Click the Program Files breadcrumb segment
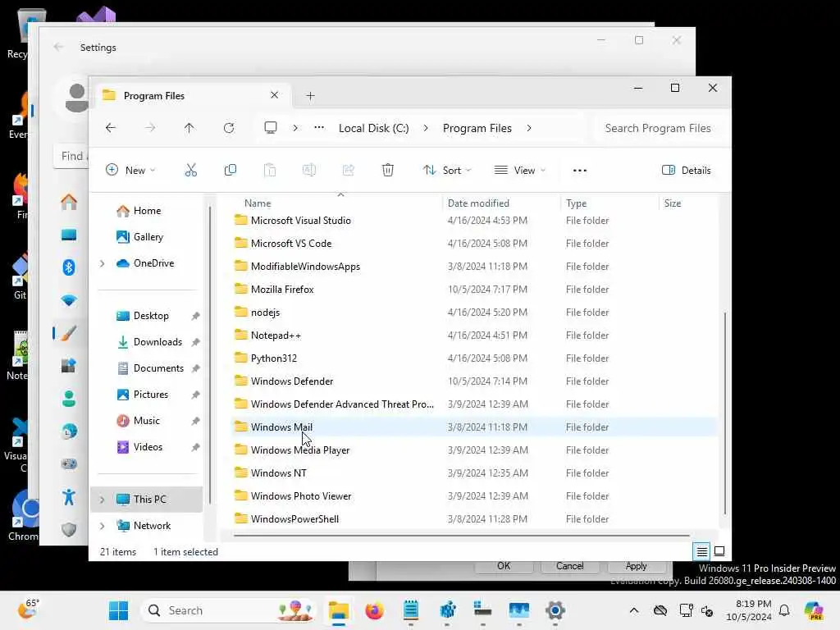The height and width of the screenshot is (630, 840). (477, 128)
